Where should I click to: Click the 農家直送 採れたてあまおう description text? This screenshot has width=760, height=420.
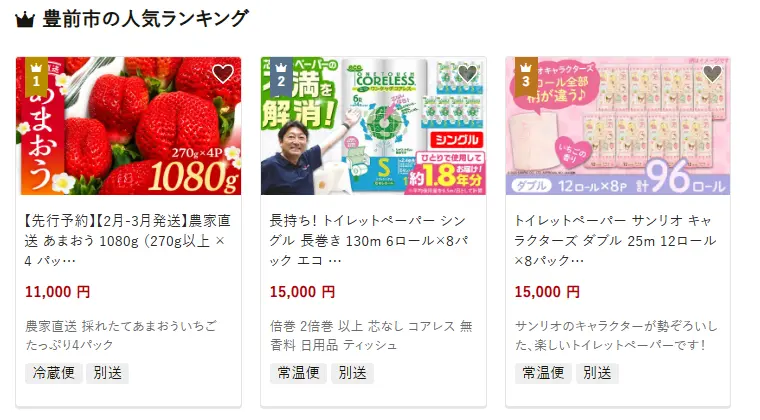click(121, 335)
